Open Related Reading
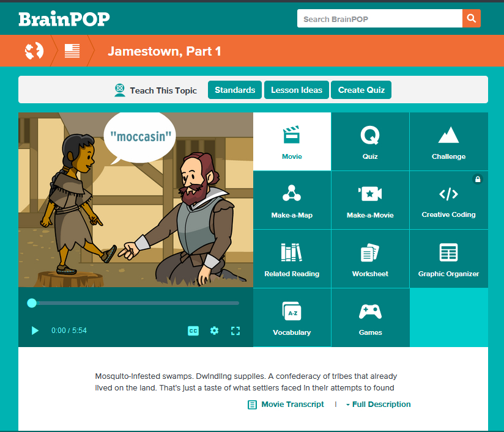The width and height of the screenshot is (504, 432). tap(292, 259)
